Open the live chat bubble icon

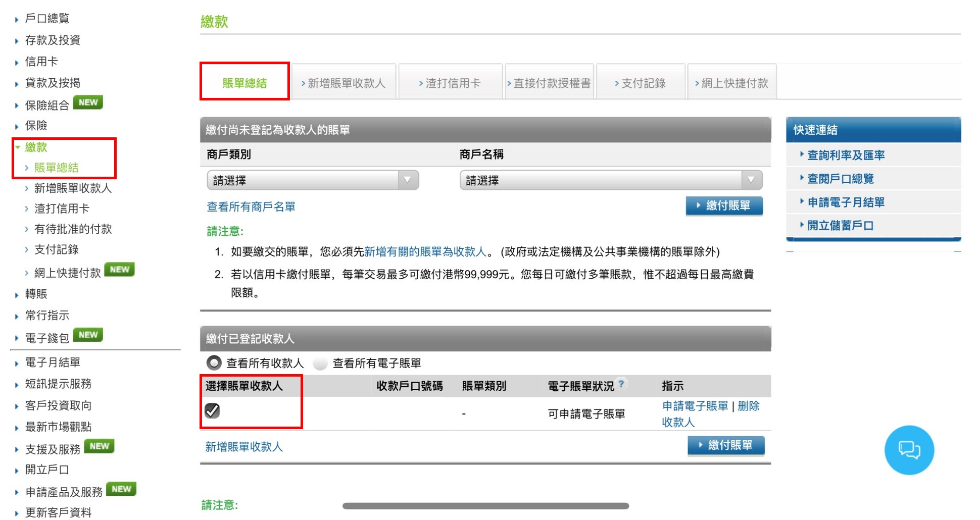[909, 450]
